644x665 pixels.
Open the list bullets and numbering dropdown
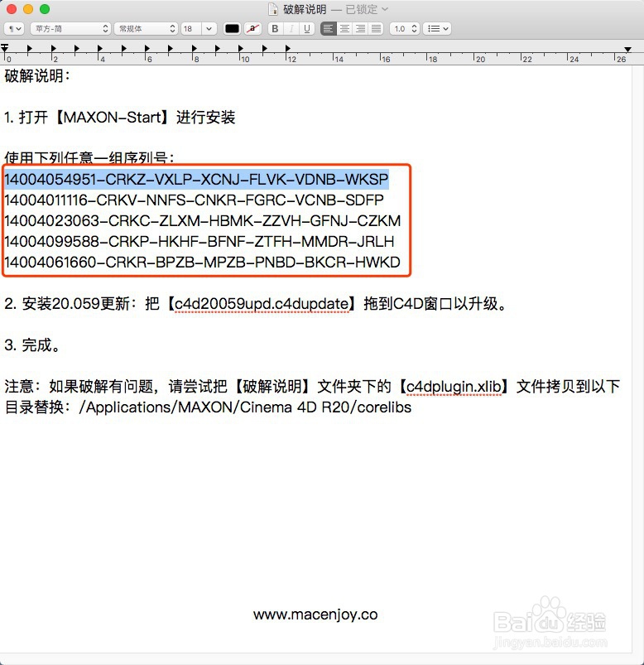tap(437, 28)
